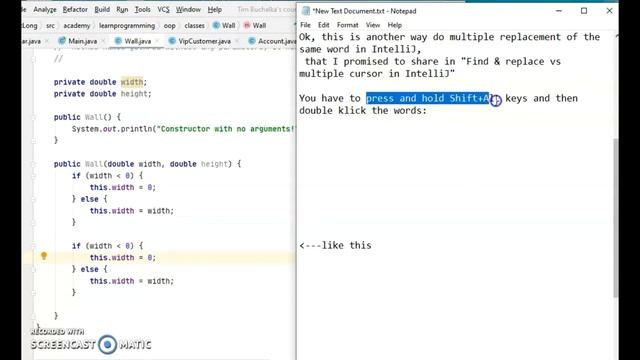
Task: Click the 'academy' breadcrumb
Action: tap(77, 26)
